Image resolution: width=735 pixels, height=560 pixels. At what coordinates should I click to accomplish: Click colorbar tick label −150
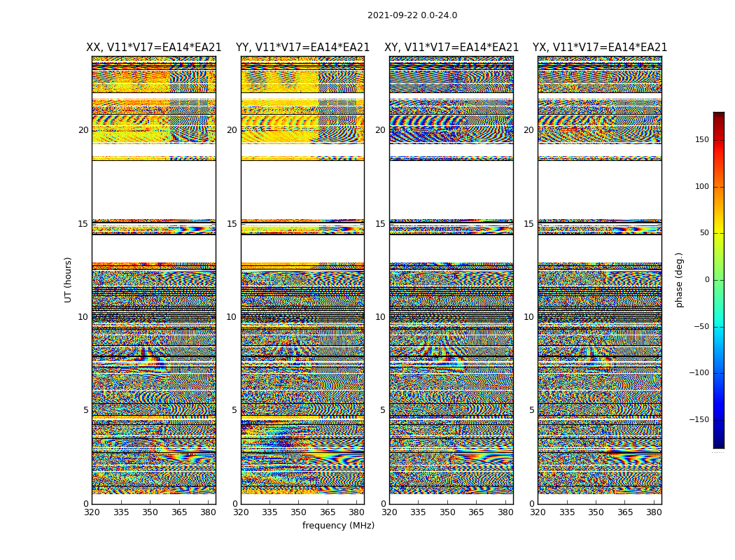tap(699, 420)
